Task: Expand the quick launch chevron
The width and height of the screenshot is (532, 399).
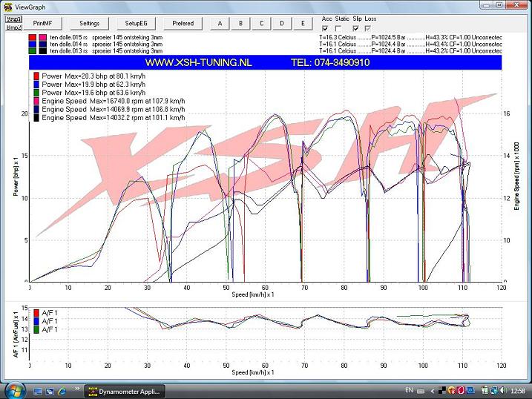Action: click(x=77, y=389)
